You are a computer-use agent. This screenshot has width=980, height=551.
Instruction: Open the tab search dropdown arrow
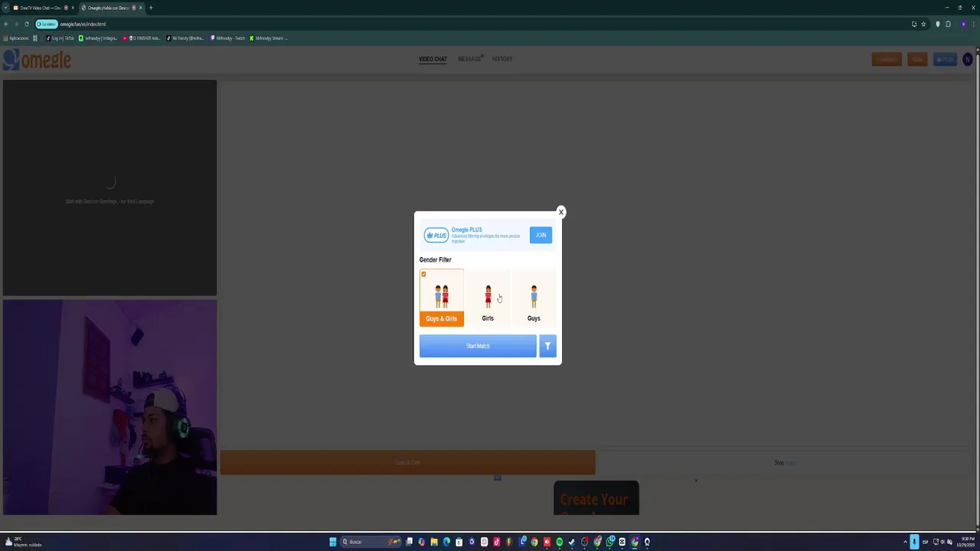(x=5, y=8)
